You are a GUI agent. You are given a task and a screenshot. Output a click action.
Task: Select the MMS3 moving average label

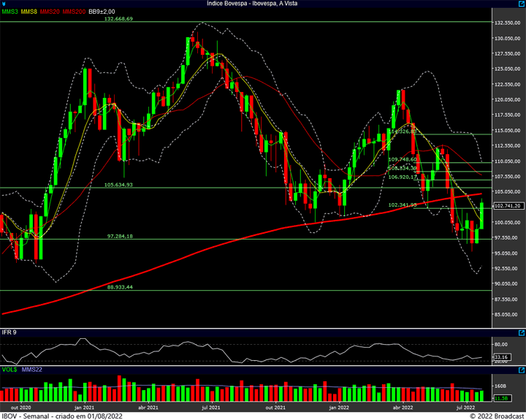coord(9,12)
